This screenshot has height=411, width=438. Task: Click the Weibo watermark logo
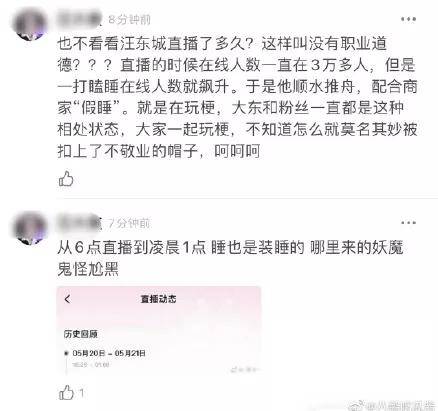point(355,405)
